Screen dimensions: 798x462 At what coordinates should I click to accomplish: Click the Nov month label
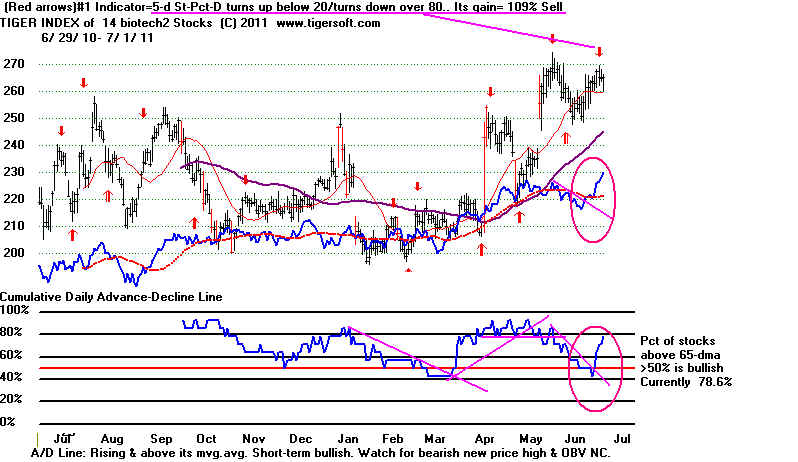pyautogui.click(x=253, y=439)
